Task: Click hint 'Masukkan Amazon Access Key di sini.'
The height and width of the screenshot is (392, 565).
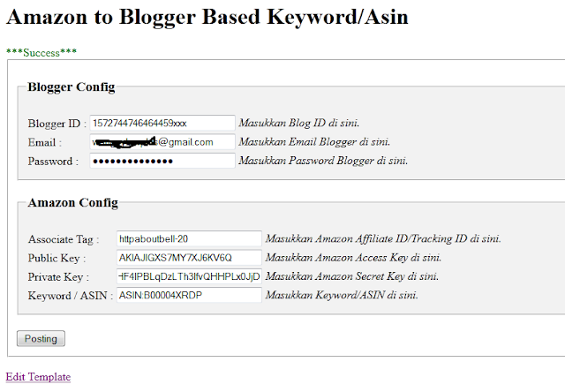Action: (x=353, y=257)
